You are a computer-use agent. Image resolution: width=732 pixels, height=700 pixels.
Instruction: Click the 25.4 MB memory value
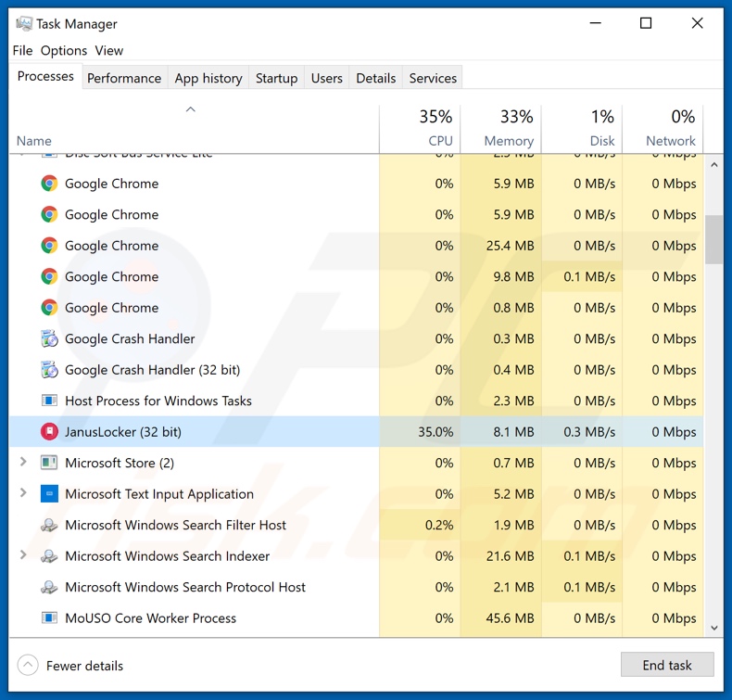(x=510, y=245)
